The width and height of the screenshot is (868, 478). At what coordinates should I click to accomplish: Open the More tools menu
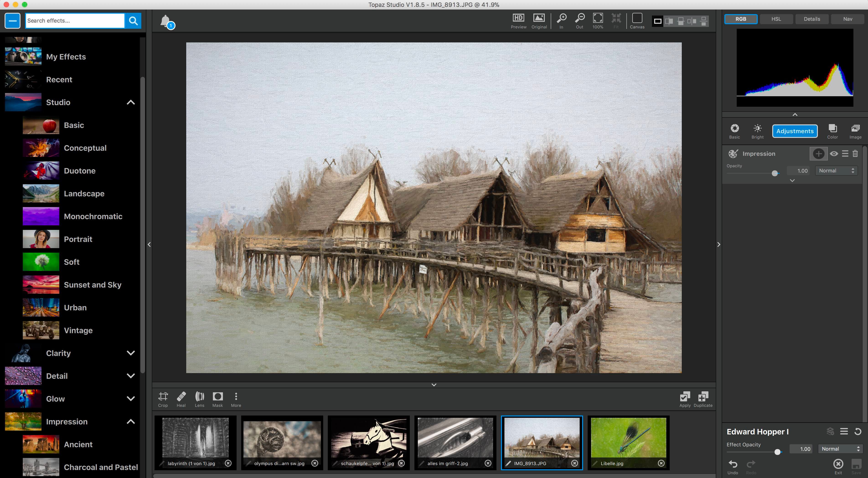coord(236,400)
